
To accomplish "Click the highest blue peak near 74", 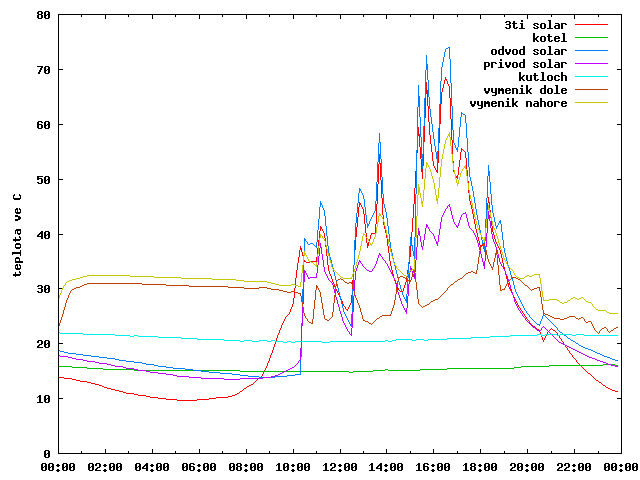I will (x=449, y=47).
